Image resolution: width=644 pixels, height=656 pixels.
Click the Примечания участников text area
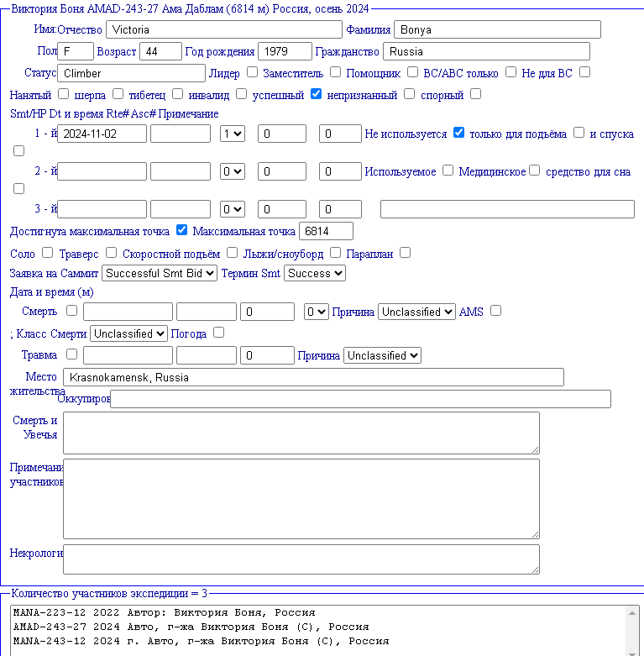pos(301,499)
